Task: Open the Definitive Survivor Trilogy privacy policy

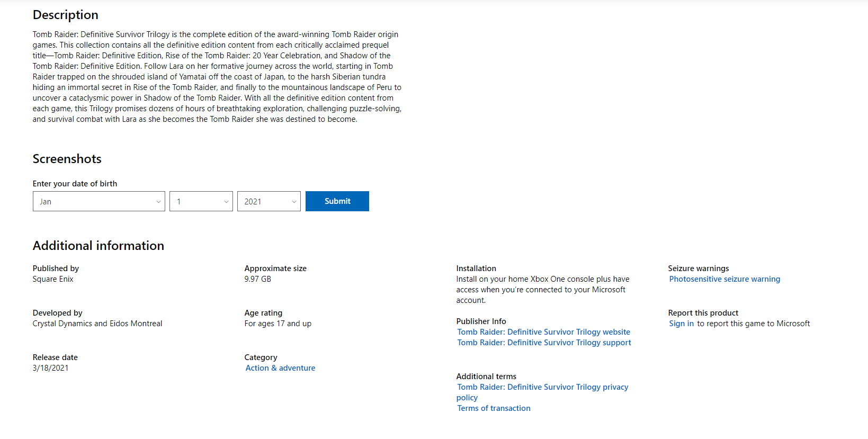Action: coord(543,387)
